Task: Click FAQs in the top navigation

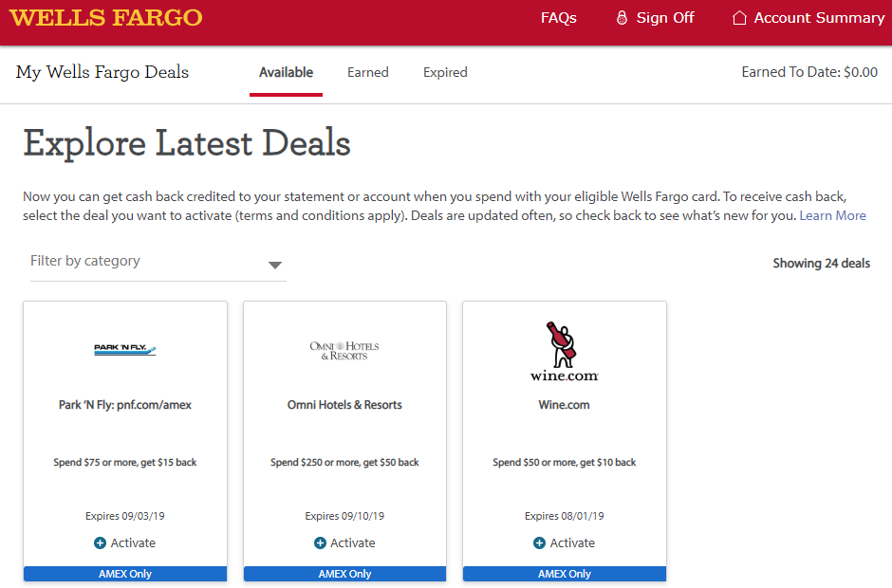Action: [x=558, y=17]
